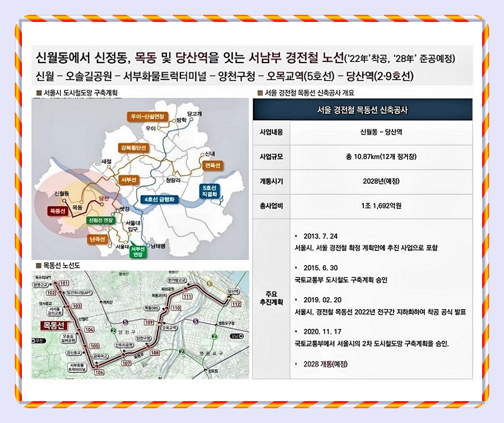Viewport: 504px width, 423px height.
Task: Select station marker 104 on route map
Action: click(x=90, y=330)
